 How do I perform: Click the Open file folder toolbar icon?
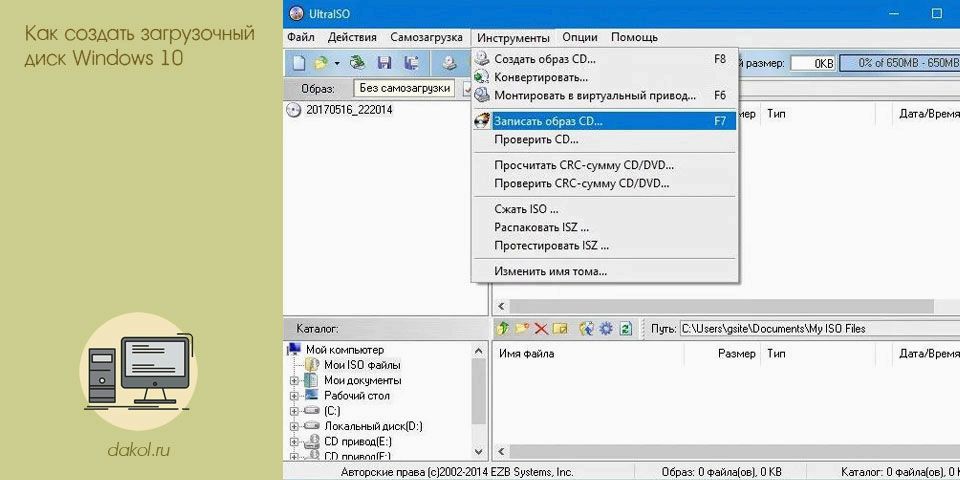point(320,62)
